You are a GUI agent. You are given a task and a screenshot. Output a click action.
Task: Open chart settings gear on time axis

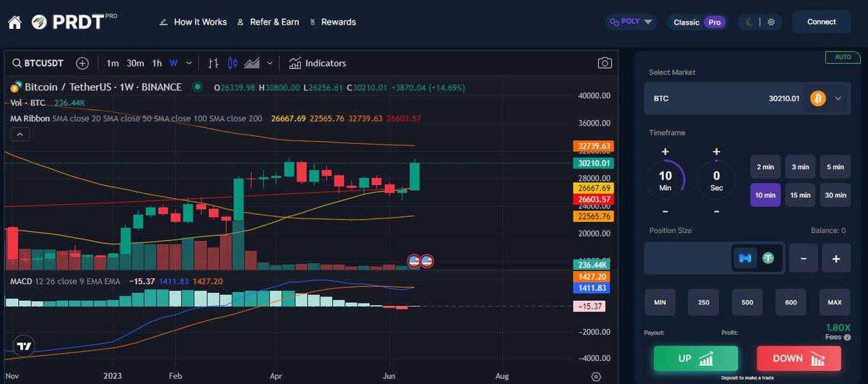[596, 377]
